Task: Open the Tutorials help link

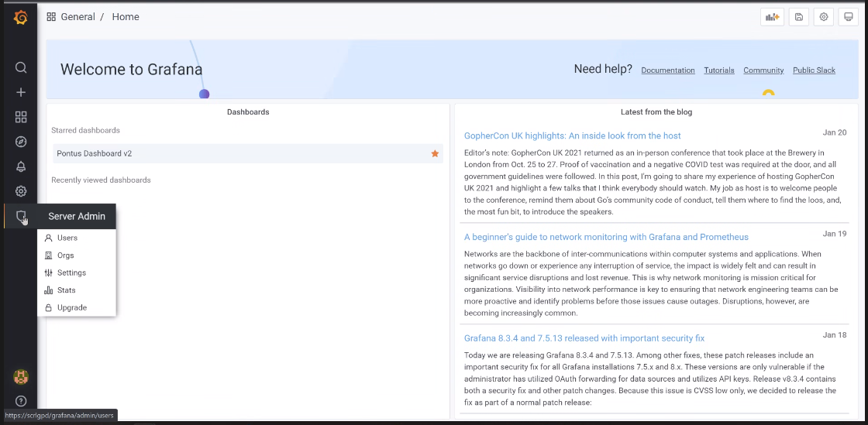Action: point(719,70)
